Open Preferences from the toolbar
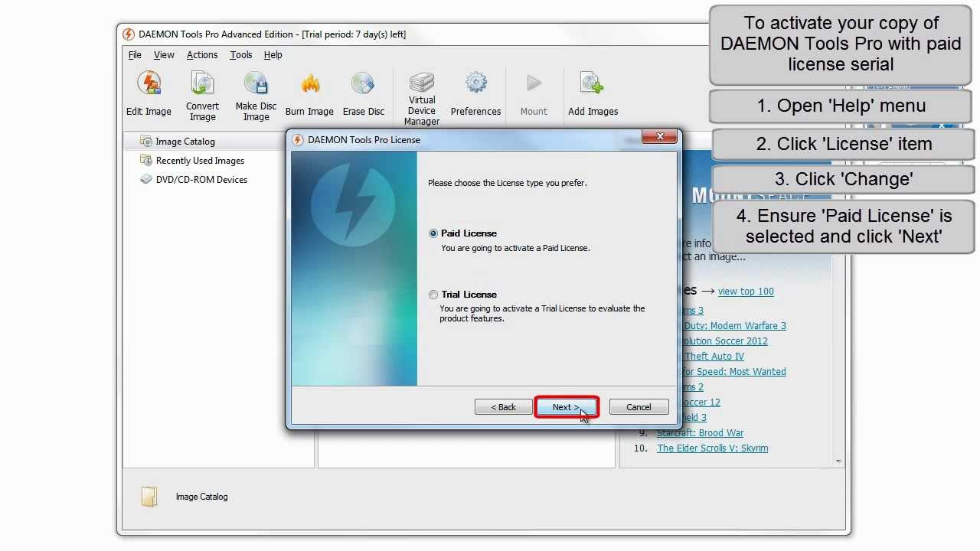 tap(475, 94)
